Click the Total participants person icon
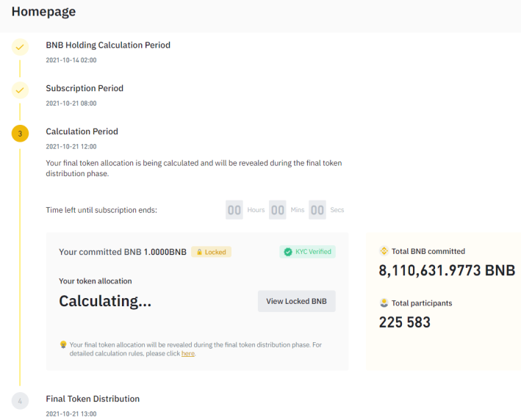521x420 pixels. (384, 303)
